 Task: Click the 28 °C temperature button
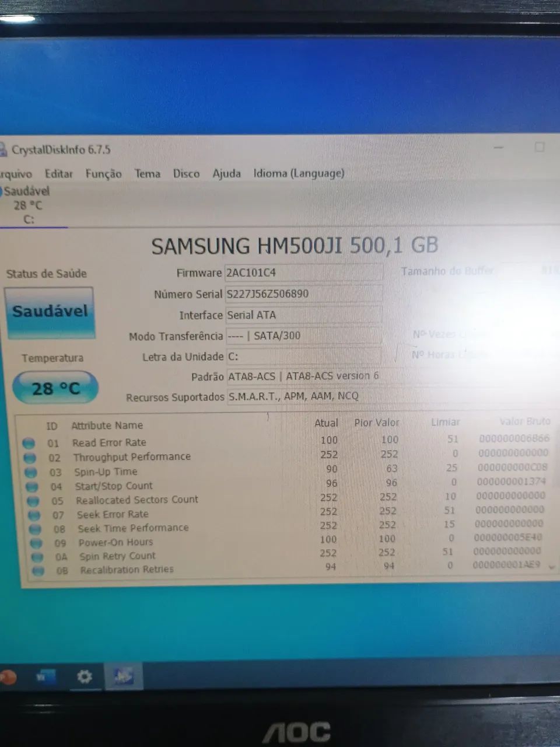click(x=55, y=388)
